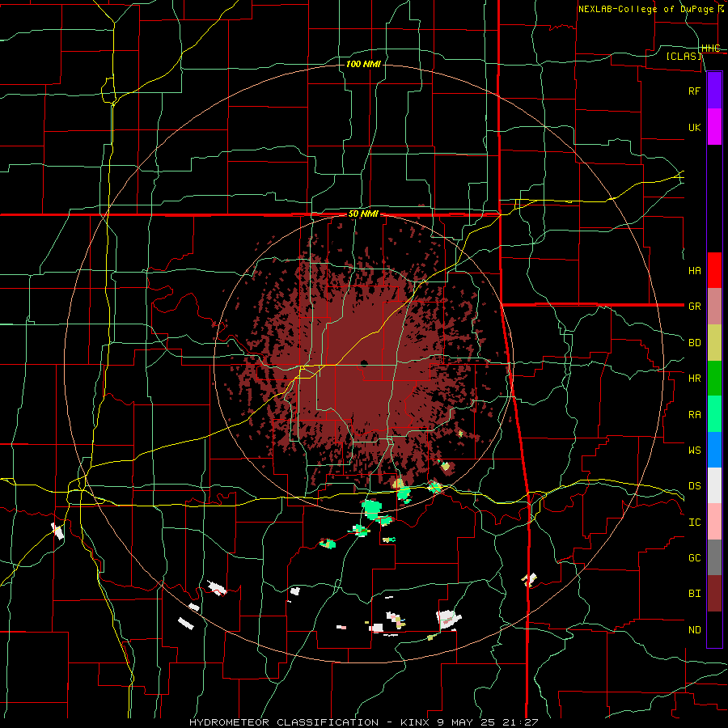Select the gray GC legend swatch

tap(714, 557)
